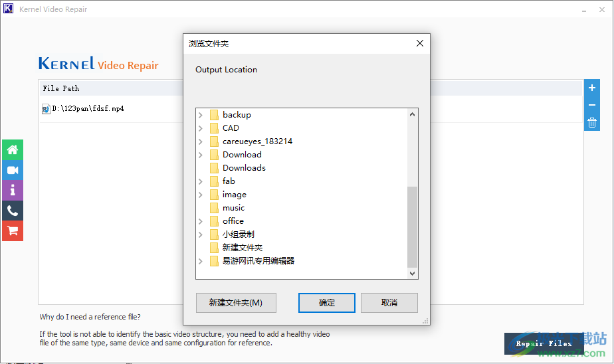
Task: Click the plus add-file icon
Action: [x=592, y=88]
